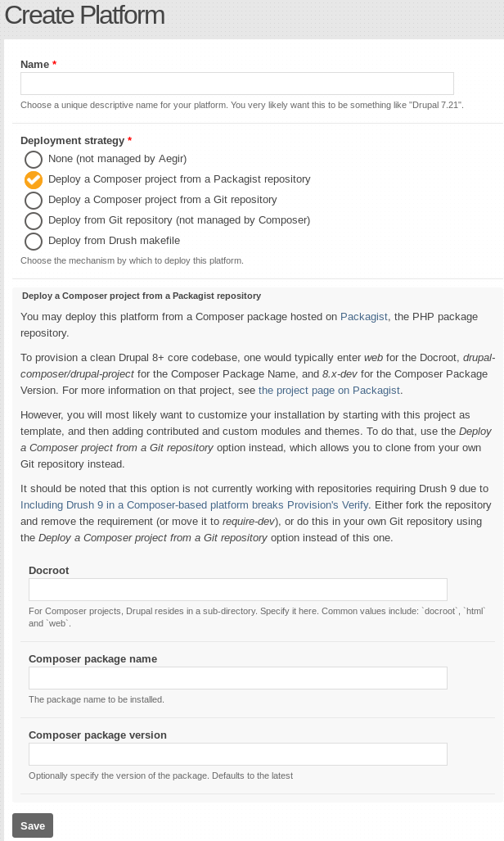Screen dimensions: 504x841
Task: Click the Save button
Action: (33, 825)
